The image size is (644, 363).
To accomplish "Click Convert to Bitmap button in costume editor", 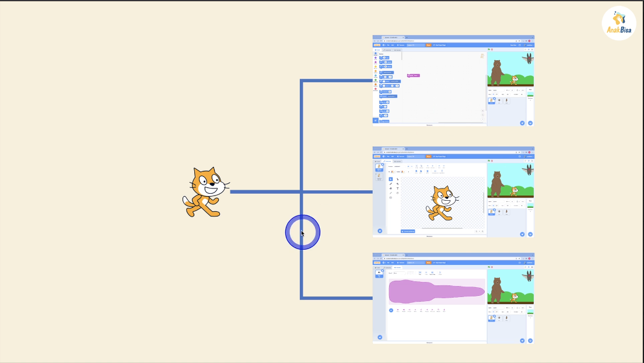I will (x=408, y=231).
